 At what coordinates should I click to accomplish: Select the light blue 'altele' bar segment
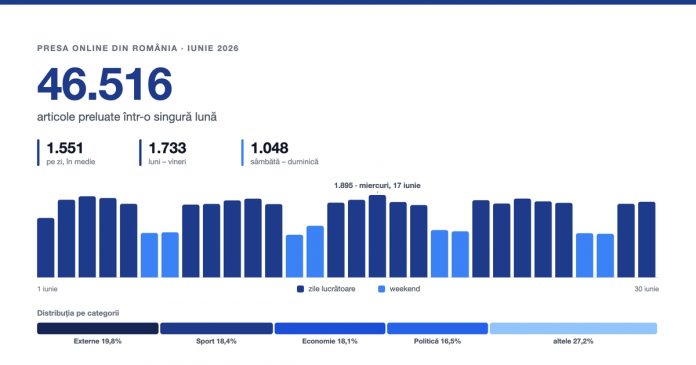coord(573,328)
